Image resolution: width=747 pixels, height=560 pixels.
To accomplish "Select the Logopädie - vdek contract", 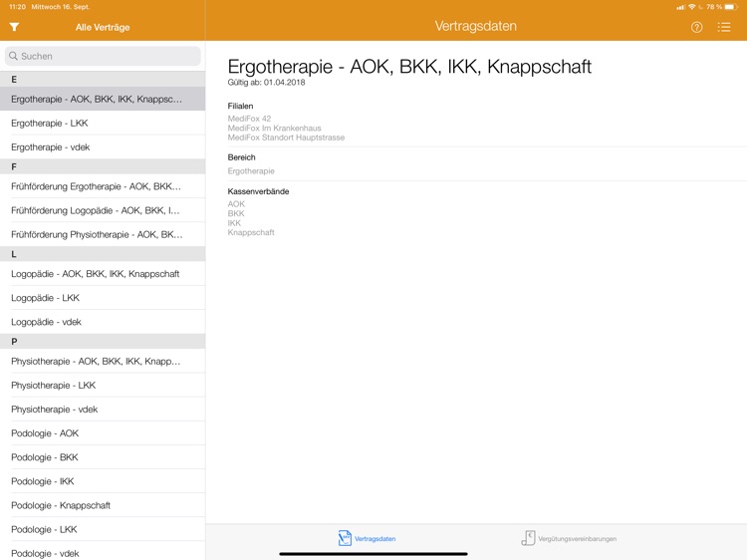I will point(103,322).
